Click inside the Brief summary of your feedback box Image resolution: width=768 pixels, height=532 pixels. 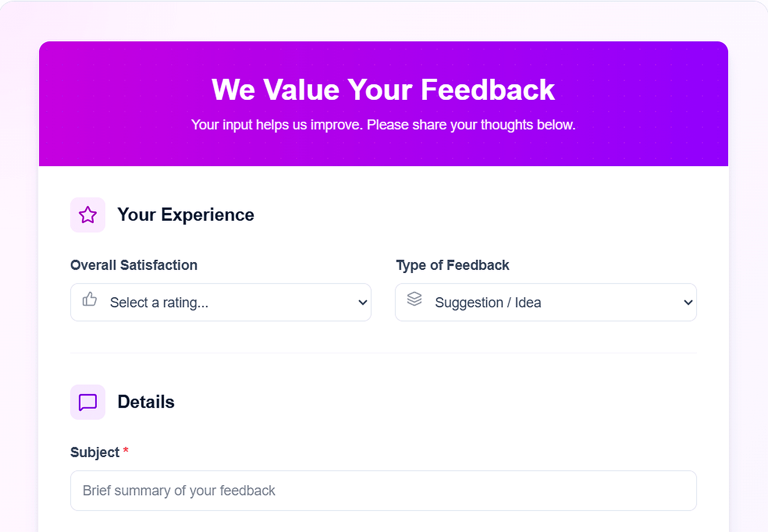(382, 491)
